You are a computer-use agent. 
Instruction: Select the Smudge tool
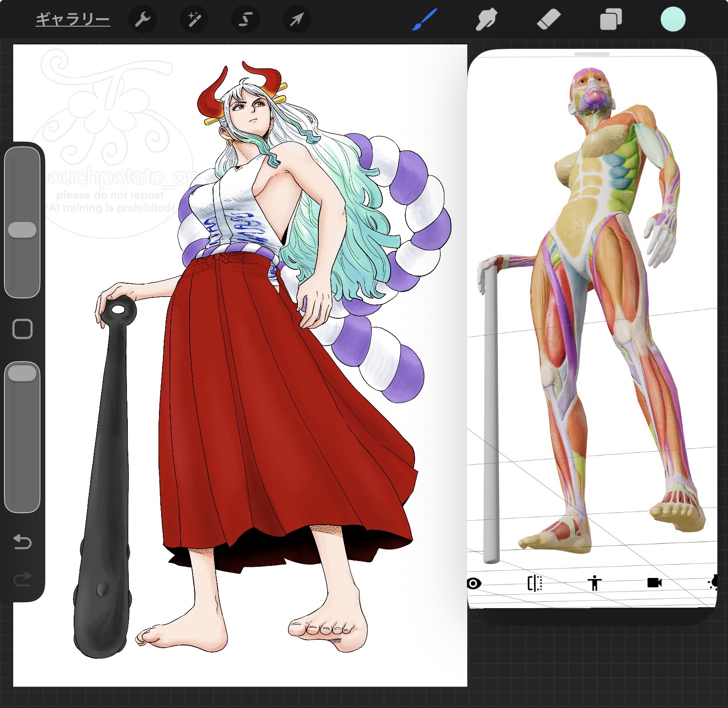[x=486, y=20]
